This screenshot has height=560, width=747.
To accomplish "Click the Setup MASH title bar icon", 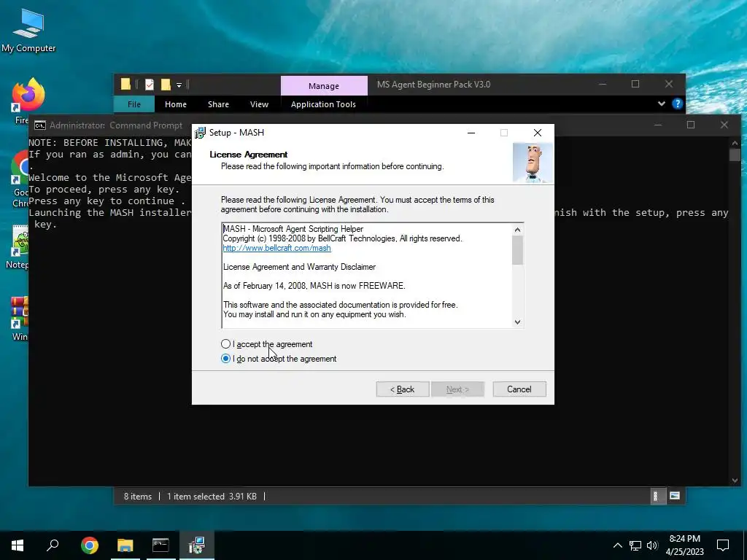I will [x=201, y=133].
